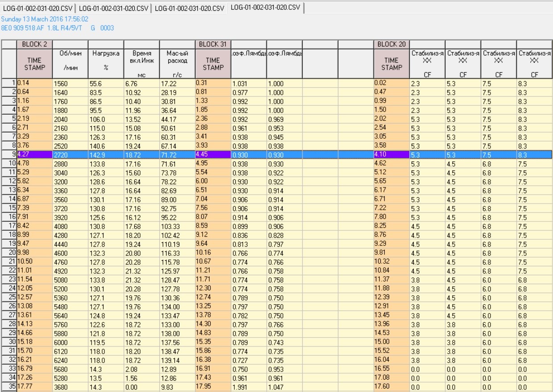Select the TIME STAMP header under BLOCK 2
Viewport: 553px width, 392px height.
34,64
